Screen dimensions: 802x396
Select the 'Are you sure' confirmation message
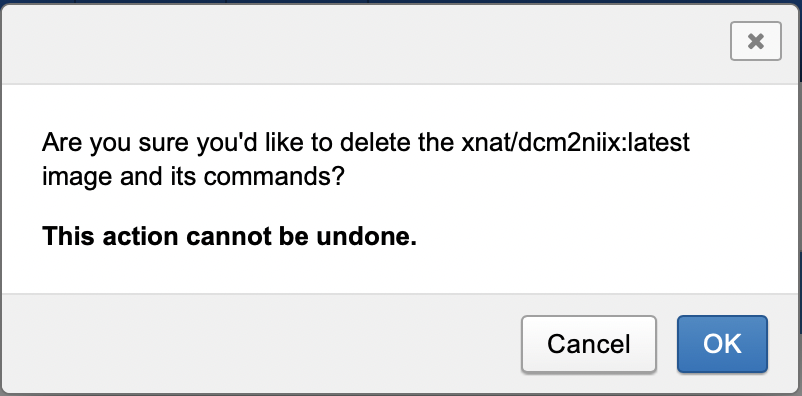click(x=366, y=160)
